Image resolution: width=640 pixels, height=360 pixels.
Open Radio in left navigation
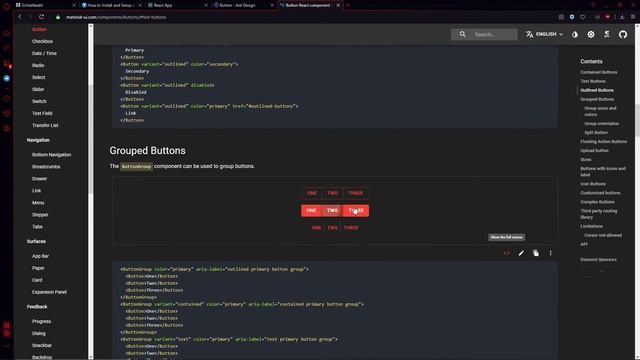(38, 65)
